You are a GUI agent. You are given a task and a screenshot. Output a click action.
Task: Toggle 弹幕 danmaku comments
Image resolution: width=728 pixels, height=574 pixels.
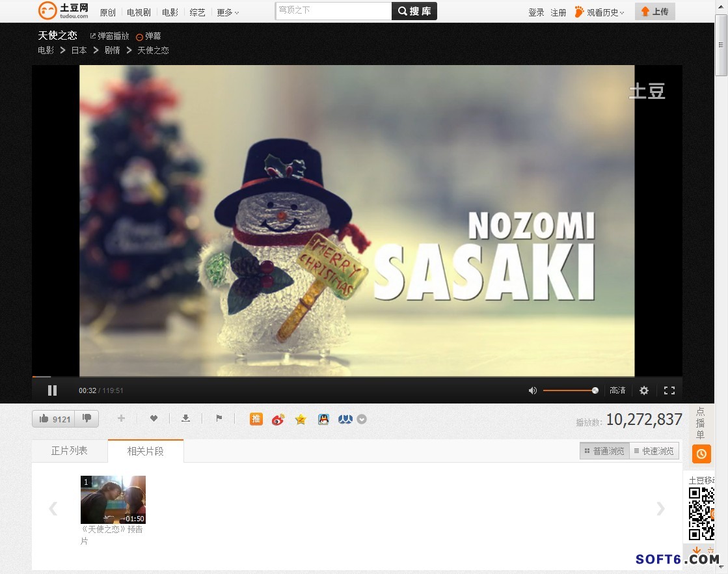pos(148,36)
